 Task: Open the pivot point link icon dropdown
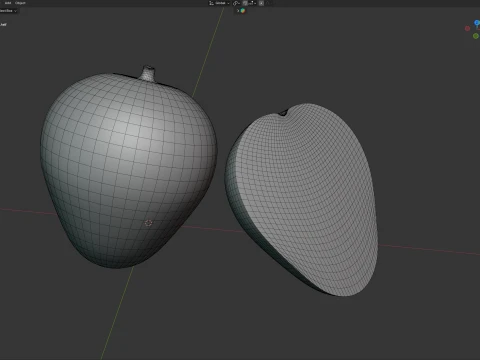click(x=236, y=3)
